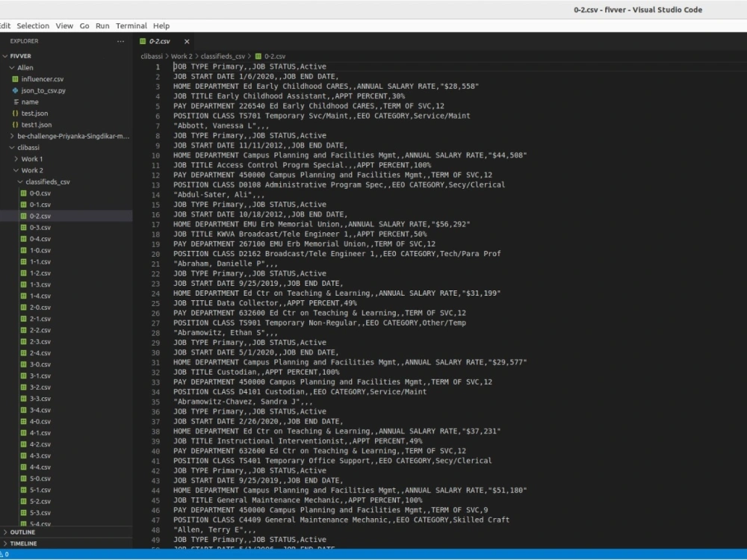Click the 2-0.csv file icon
747x560 pixels.
pos(23,308)
